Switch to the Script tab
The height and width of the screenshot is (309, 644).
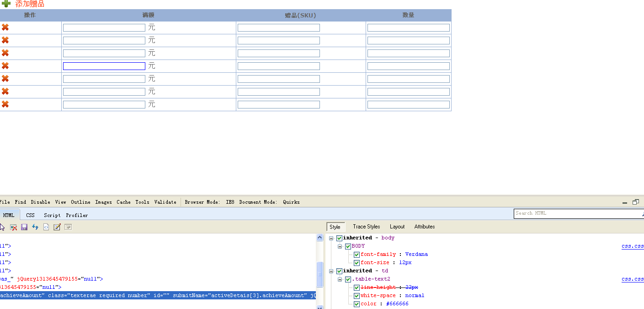52,215
